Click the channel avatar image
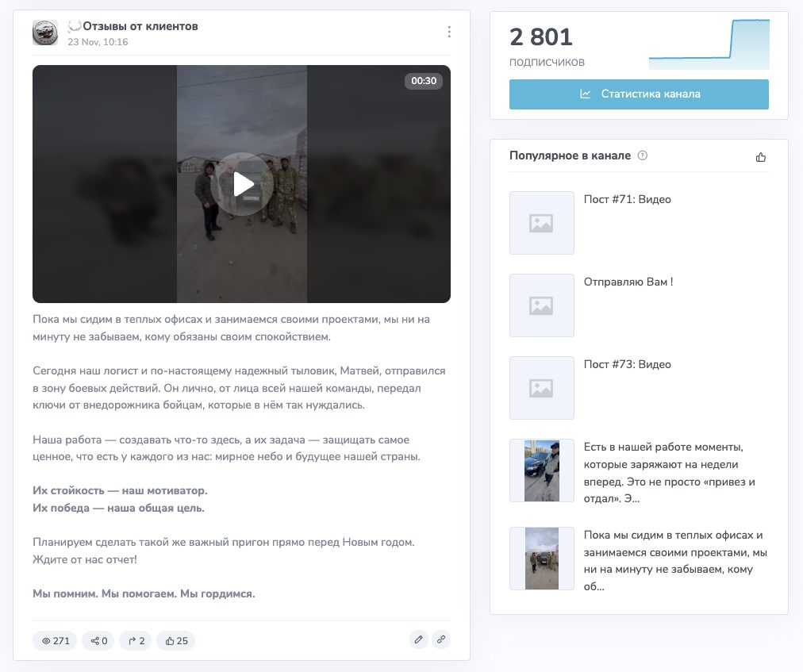The width and height of the screenshot is (803, 672). [45, 33]
